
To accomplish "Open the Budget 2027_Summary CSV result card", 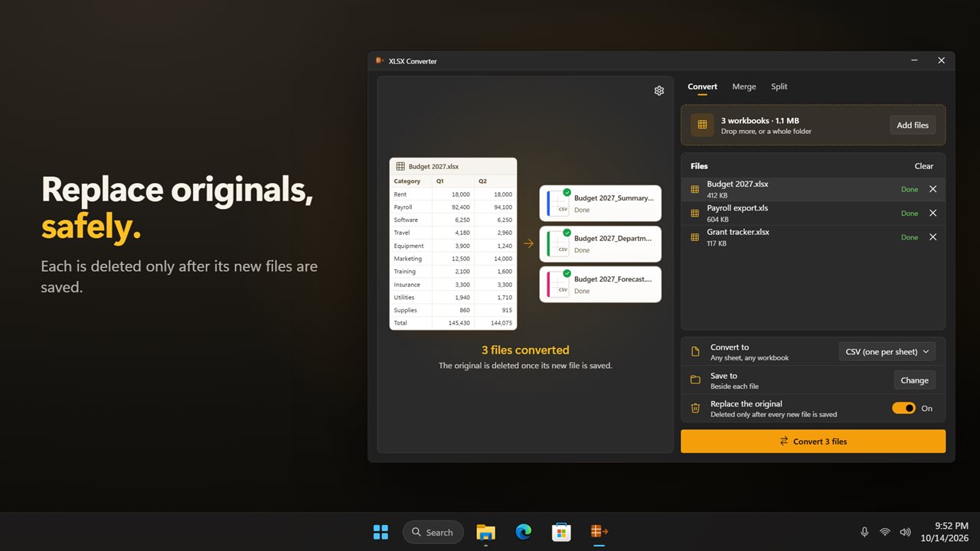I will tap(600, 203).
